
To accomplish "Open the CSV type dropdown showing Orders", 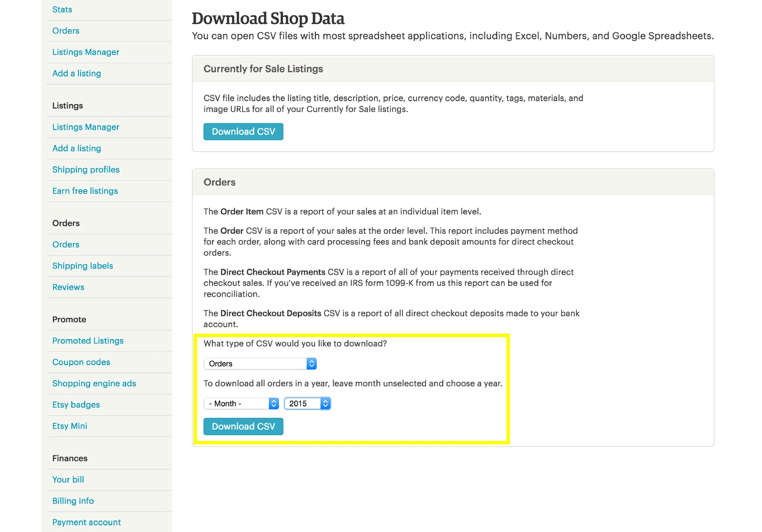I will (260, 364).
